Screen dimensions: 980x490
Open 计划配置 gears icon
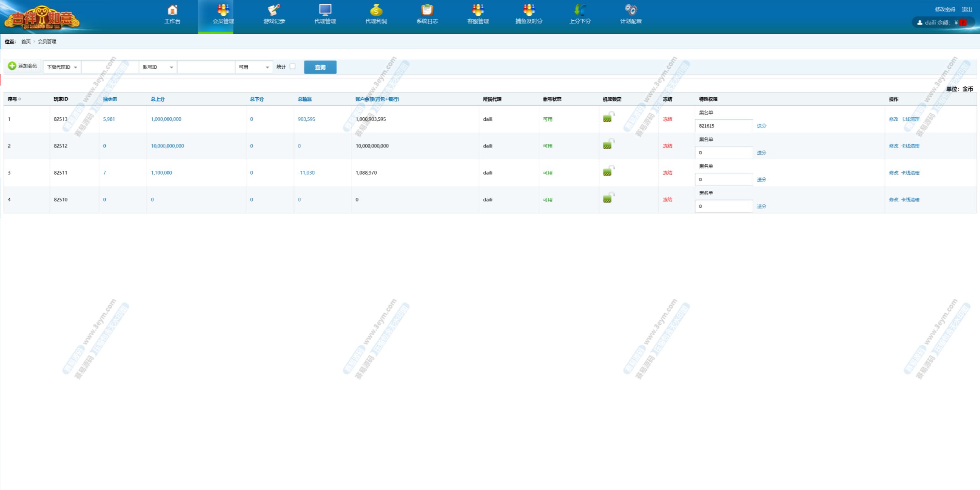(x=630, y=10)
